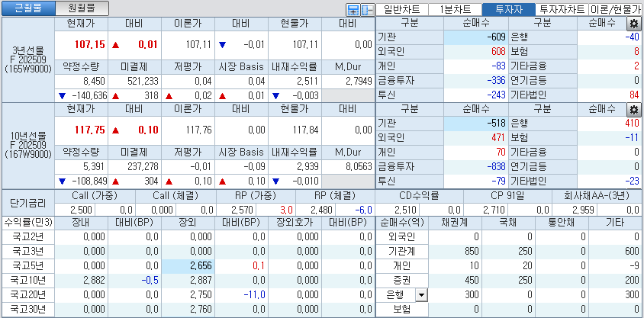The width and height of the screenshot is (644, 318).
Task: Click the 수익률(민3) header cell
Action: click(x=28, y=223)
